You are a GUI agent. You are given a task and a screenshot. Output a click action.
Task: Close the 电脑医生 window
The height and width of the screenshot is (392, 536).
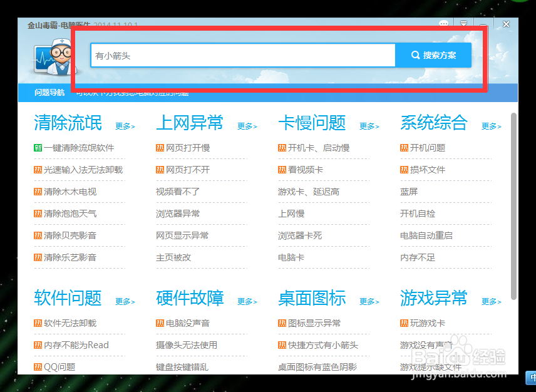pyautogui.click(x=507, y=24)
